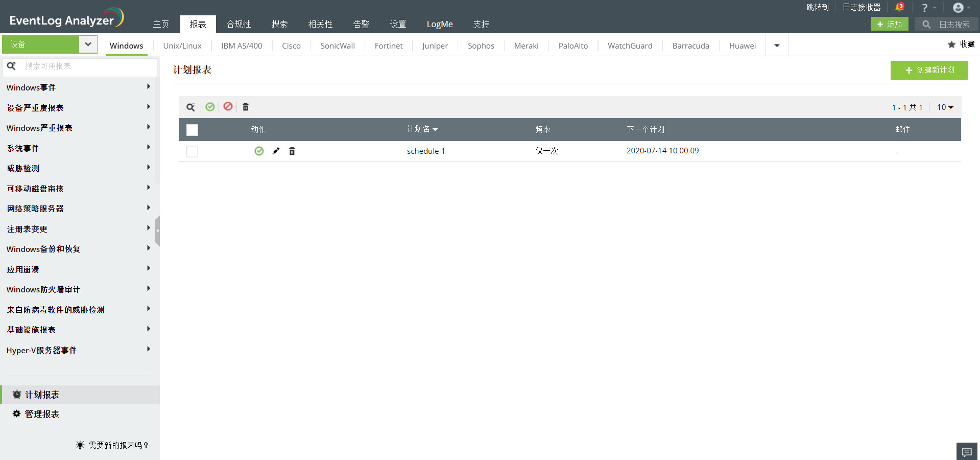Click the 创建新计划 button
Viewport: 980px width, 460px height.
(x=928, y=70)
